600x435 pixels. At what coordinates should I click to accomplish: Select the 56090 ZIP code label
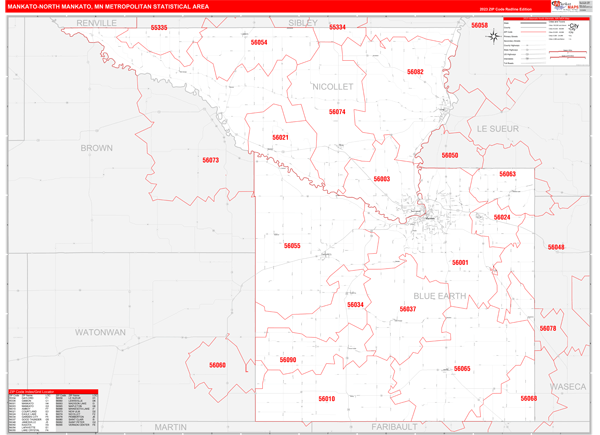tap(288, 359)
